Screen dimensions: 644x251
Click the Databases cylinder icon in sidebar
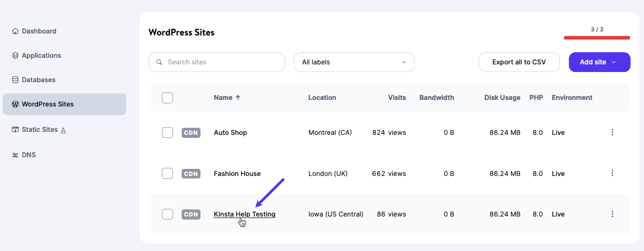(x=15, y=80)
